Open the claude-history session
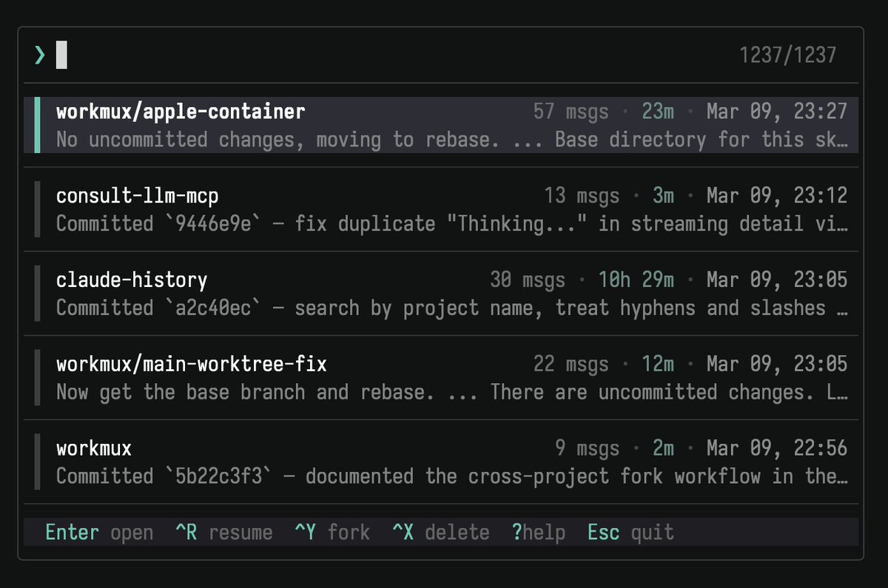Viewport: 888px width, 588px height. pyautogui.click(x=132, y=280)
